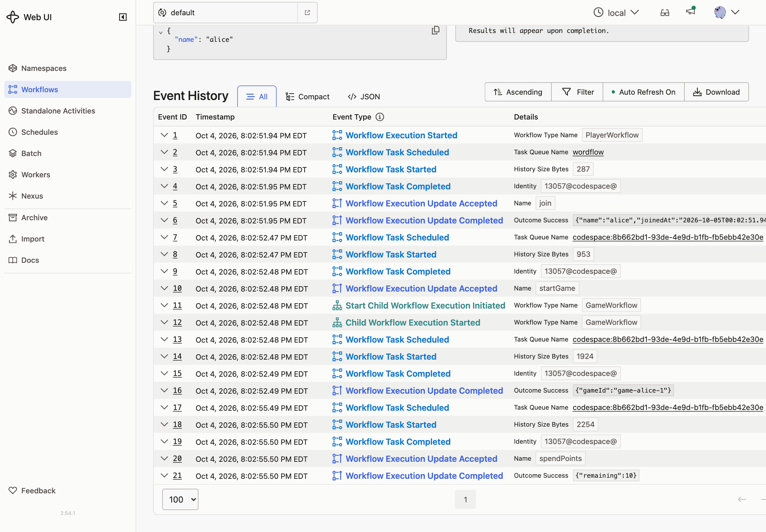Screen dimensions: 766x532
Task: Open Nexus page
Action: (x=68, y=196)
